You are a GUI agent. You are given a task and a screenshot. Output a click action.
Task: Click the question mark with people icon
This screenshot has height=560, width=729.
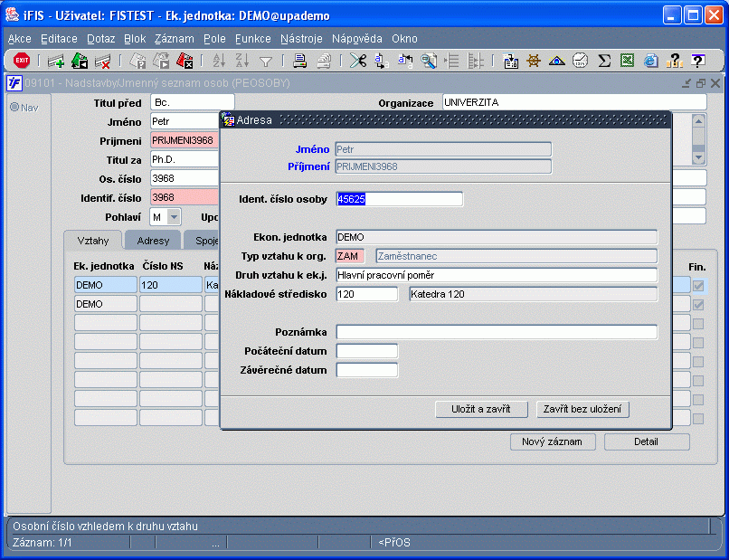(x=674, y=61)
